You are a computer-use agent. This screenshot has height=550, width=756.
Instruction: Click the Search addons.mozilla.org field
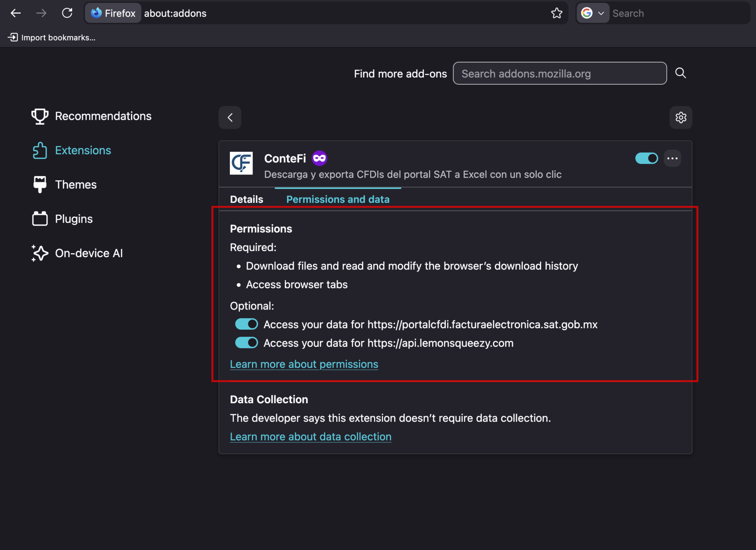(559, 73)
